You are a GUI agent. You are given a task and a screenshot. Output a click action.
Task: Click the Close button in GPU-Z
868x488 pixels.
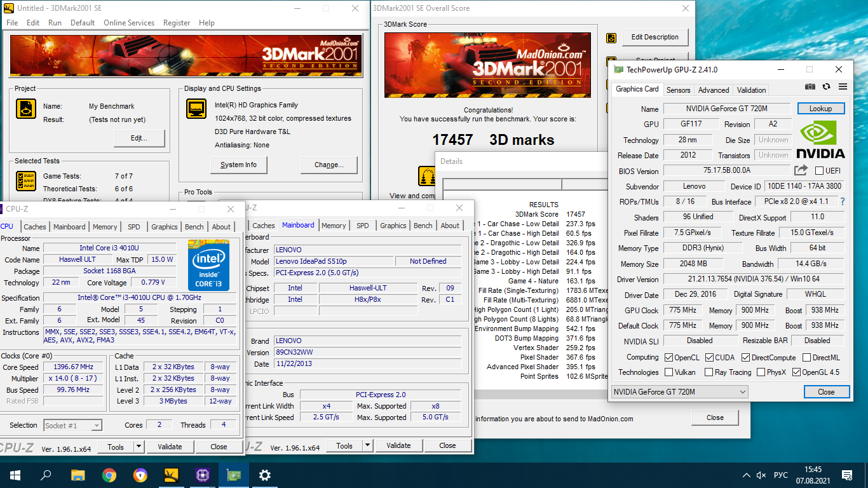(826, 392)
